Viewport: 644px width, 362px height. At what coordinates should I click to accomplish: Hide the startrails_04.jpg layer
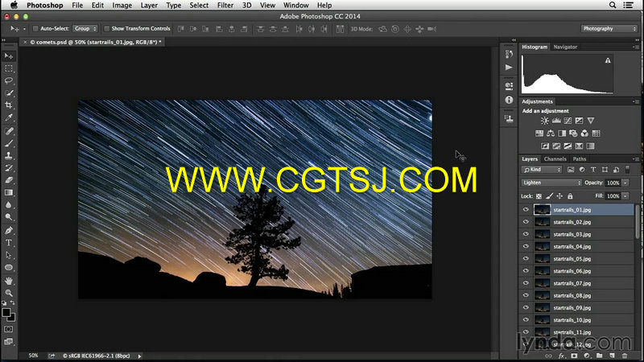point(526,246)
